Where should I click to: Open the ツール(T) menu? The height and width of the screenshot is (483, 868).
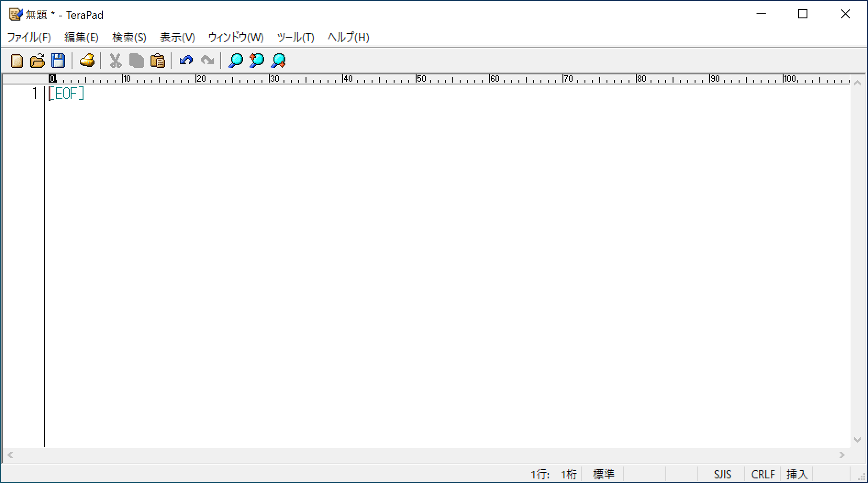(295, 37)
